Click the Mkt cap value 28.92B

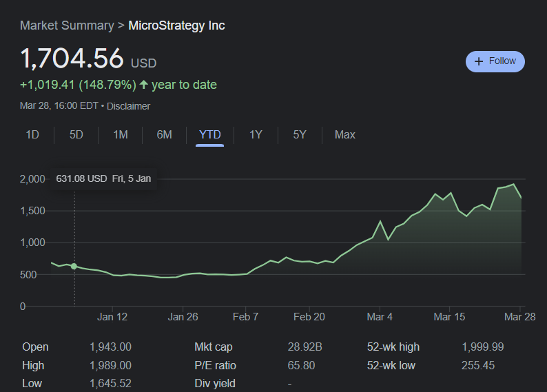[x=305, y=347]
